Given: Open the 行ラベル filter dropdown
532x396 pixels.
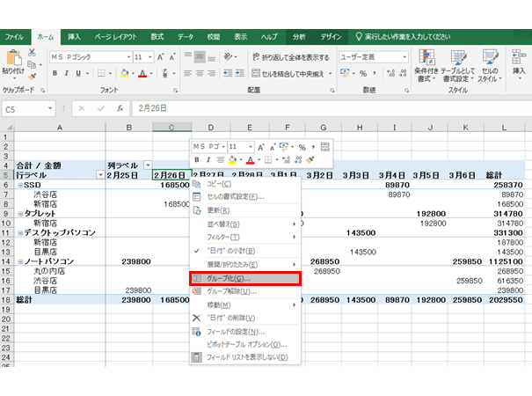Looking at the screenshot, I should click(x=99, y=175).
